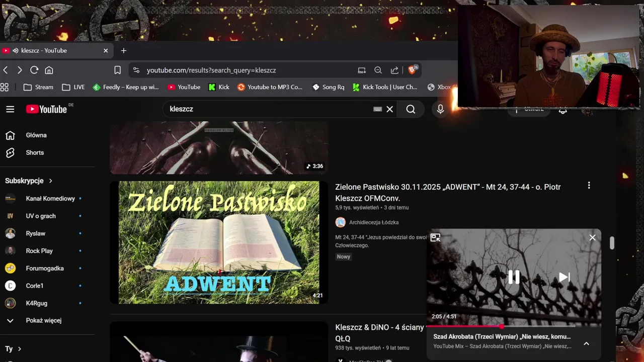
Task: Open the Kleszcz & DiNO video thumbnail
Action: [x=219, y=342]
